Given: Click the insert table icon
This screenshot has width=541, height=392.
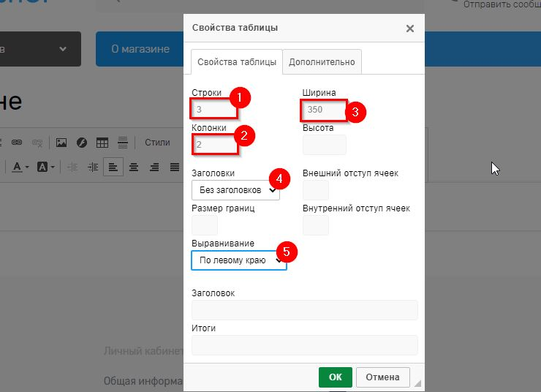Looking at the screenshot, I should point(102,143).
